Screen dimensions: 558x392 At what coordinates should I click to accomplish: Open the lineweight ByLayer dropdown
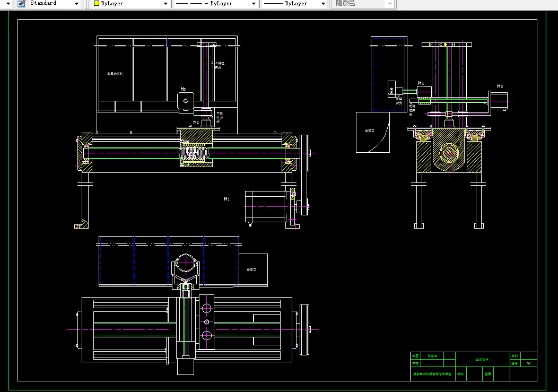[322, 4]
